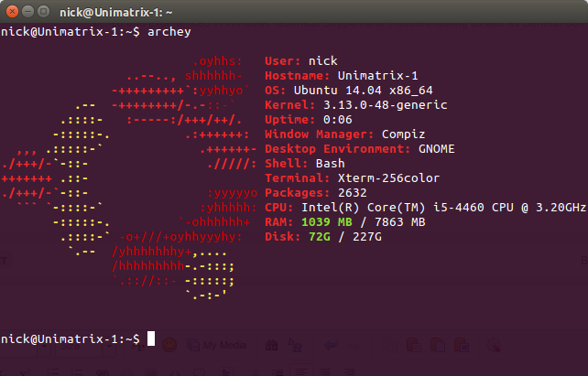Select the Hostname value 'Unimatrix-1'
Screen dimensions: 588x376
point(377,76)
